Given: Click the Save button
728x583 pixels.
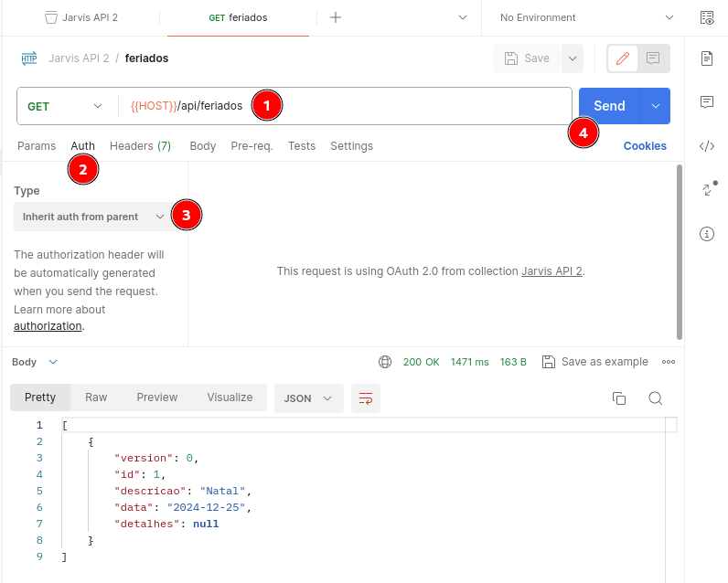Looking at the screenshot, I should tap(527, 58).
